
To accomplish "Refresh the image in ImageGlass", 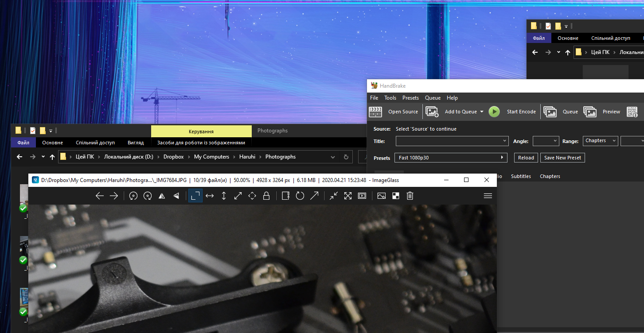I will click(x=300, y=196).
